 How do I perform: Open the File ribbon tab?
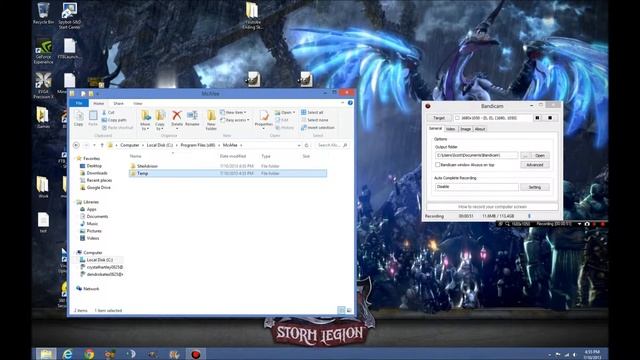click(79, 103)
